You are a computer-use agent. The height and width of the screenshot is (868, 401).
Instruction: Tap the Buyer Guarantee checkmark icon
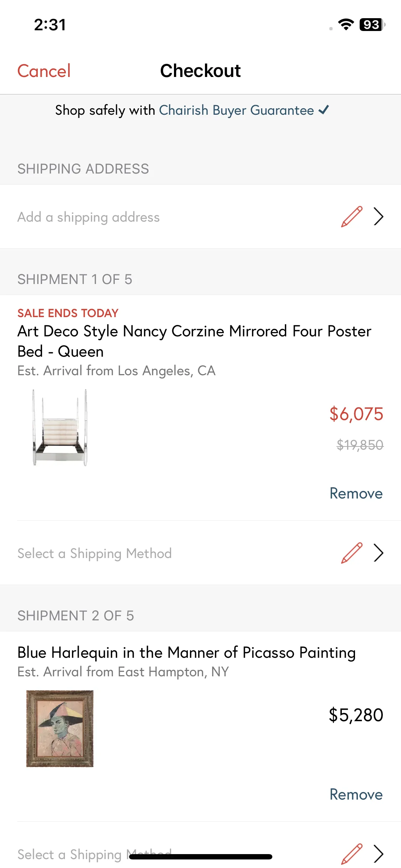(324, 110)
